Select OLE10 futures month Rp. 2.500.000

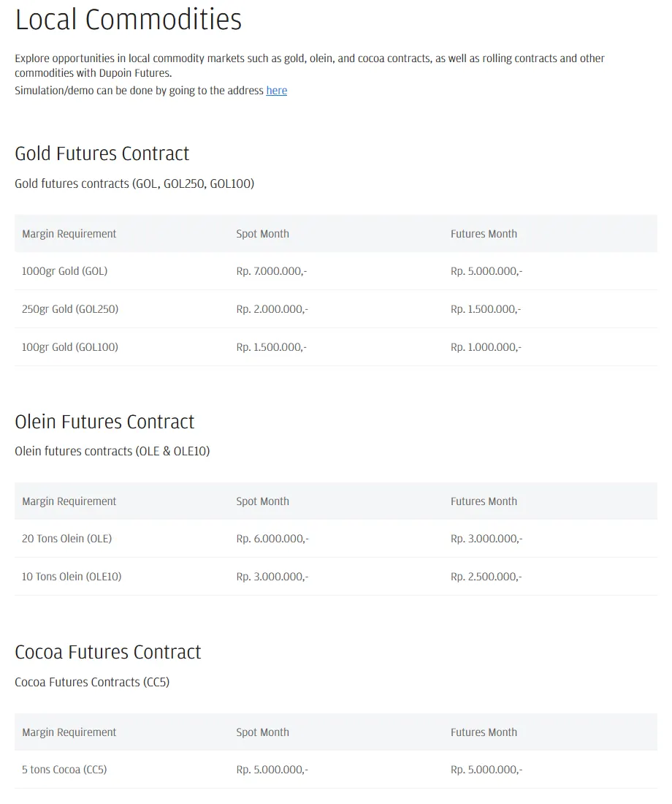486,577
